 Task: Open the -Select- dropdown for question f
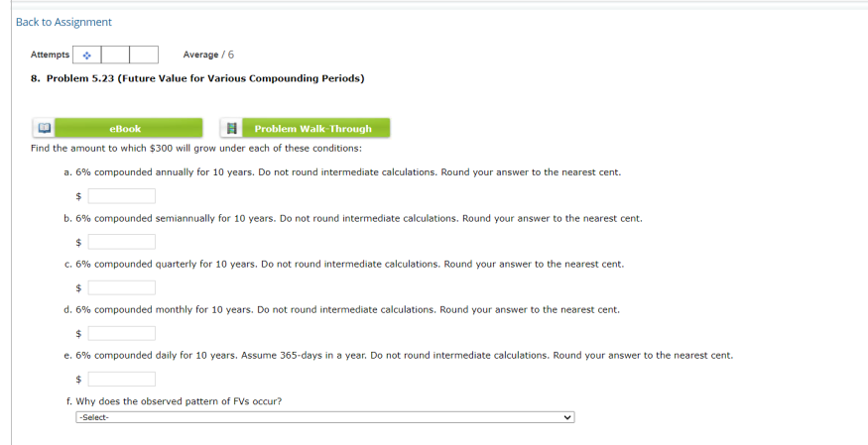click(x=325, y=417)
